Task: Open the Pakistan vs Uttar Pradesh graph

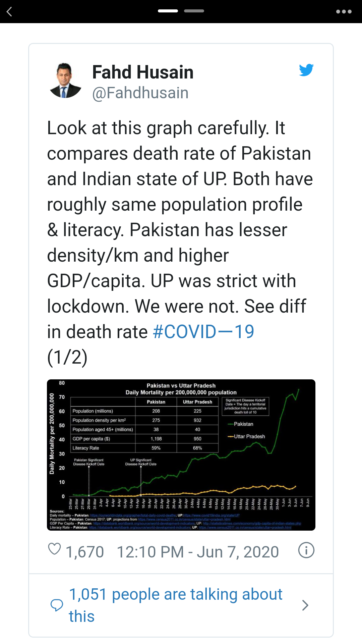Action: [181, 455]
